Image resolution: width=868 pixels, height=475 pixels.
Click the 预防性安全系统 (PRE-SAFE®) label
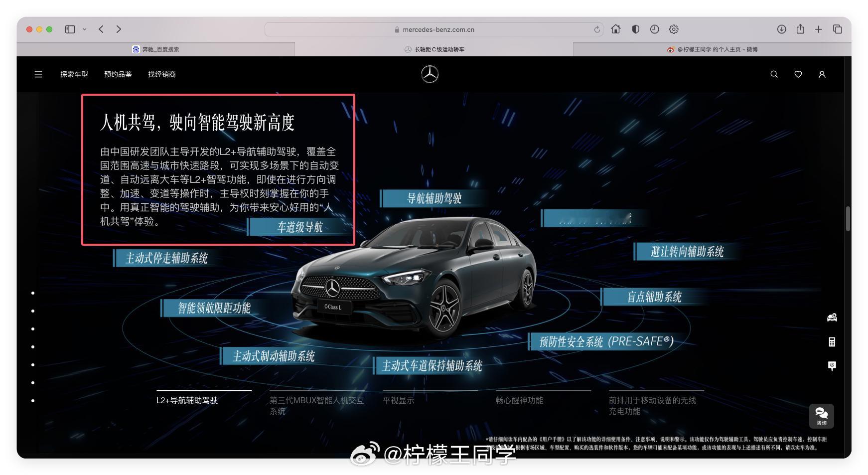pos(606,341)
